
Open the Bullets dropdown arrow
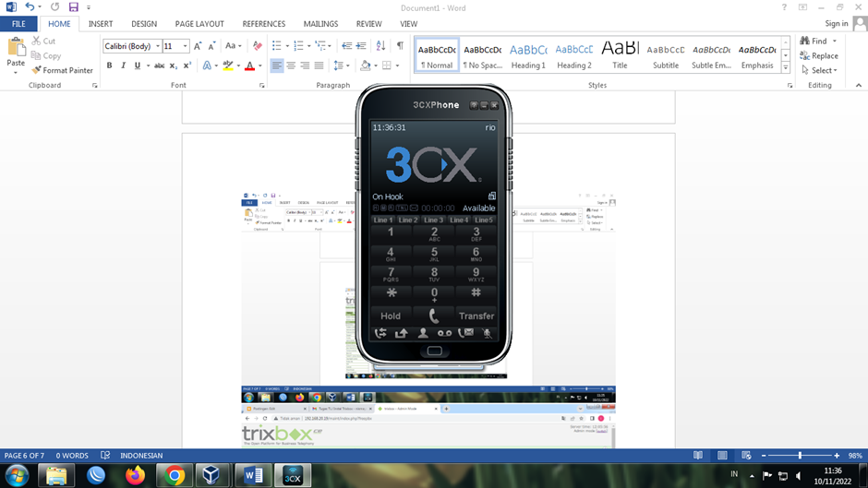[x=287, y=46]
